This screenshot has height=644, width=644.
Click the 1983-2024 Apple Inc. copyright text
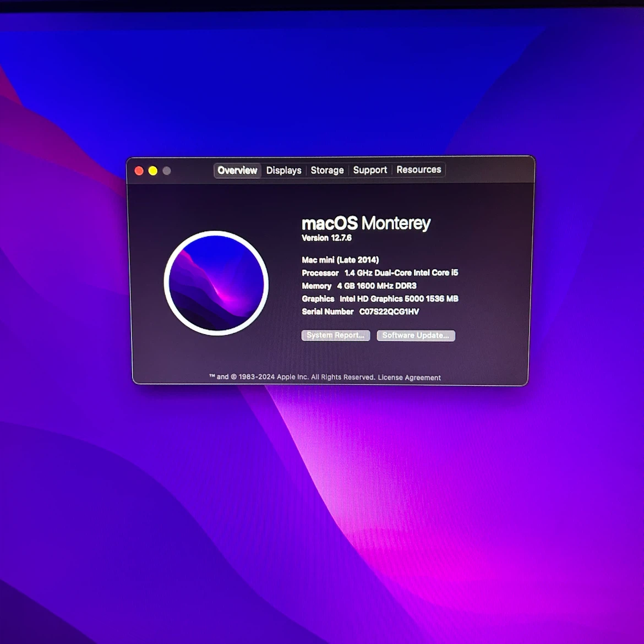tap(292, 377)
